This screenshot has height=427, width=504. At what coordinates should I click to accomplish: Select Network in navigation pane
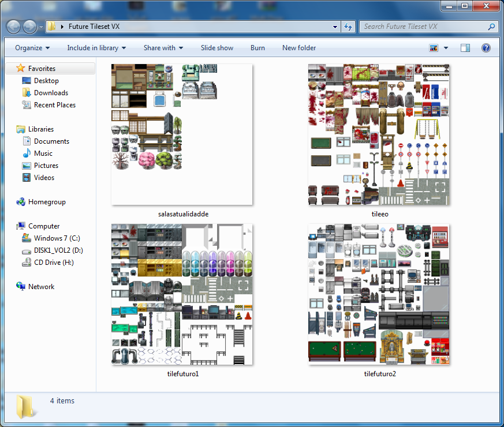pos(41,287)
